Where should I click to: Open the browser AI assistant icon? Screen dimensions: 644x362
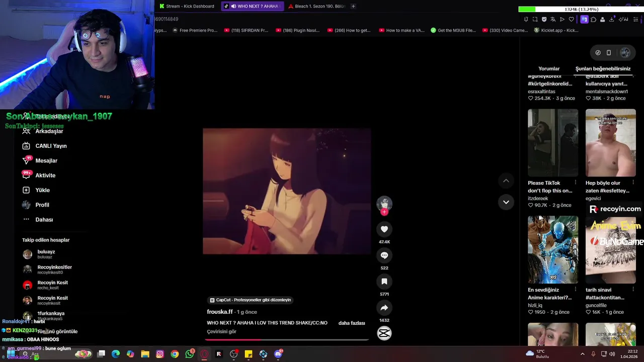point(624,19)
